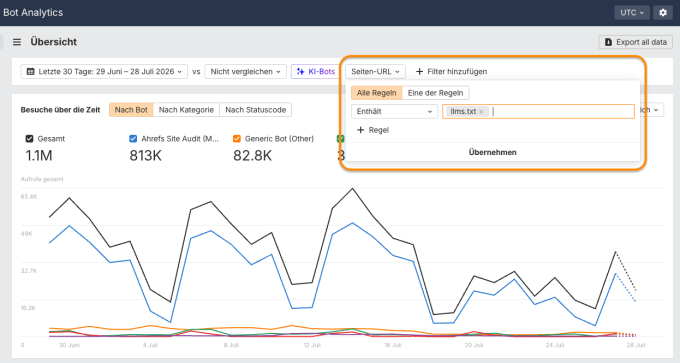The image size is (680, 363).
Task: Uncheck the Gesamt checkbox
Action: pos(29,139)
